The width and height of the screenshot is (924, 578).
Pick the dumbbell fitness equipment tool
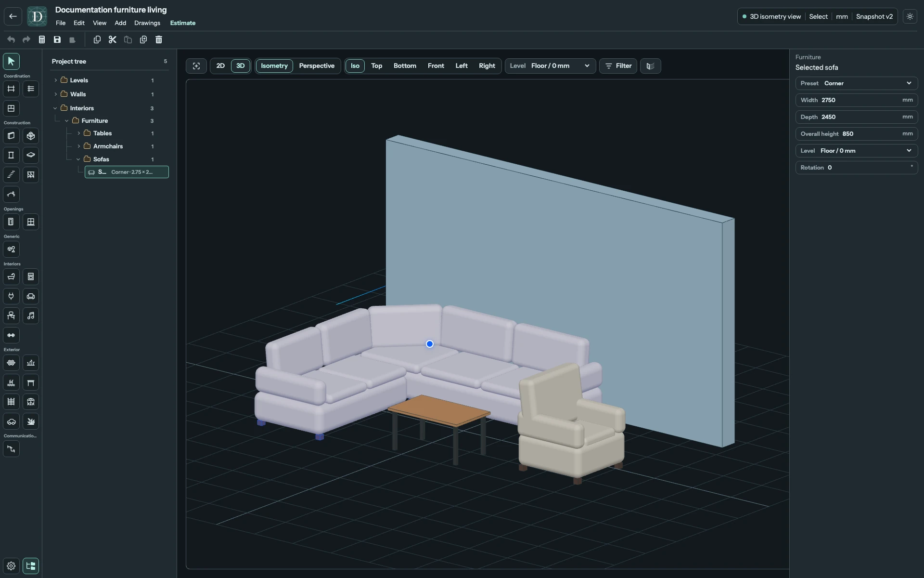(x=11, y=335)
